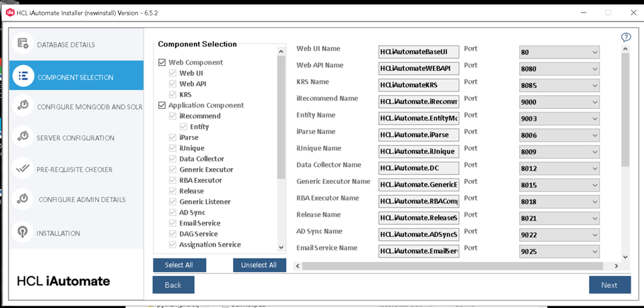The width and height of the screenshot is (644, 308).
Task: Toggle the Generic Executor checkbox
Action: [x=173, y=169]
